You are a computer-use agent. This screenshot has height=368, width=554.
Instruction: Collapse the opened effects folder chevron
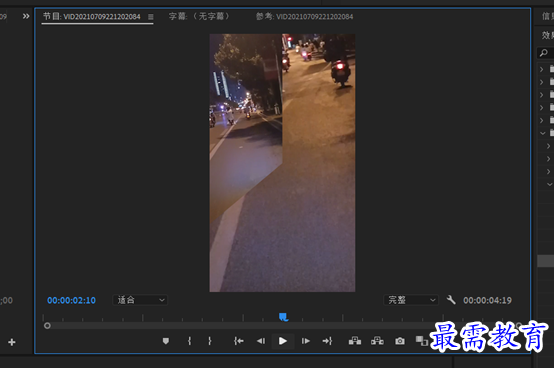543,133
